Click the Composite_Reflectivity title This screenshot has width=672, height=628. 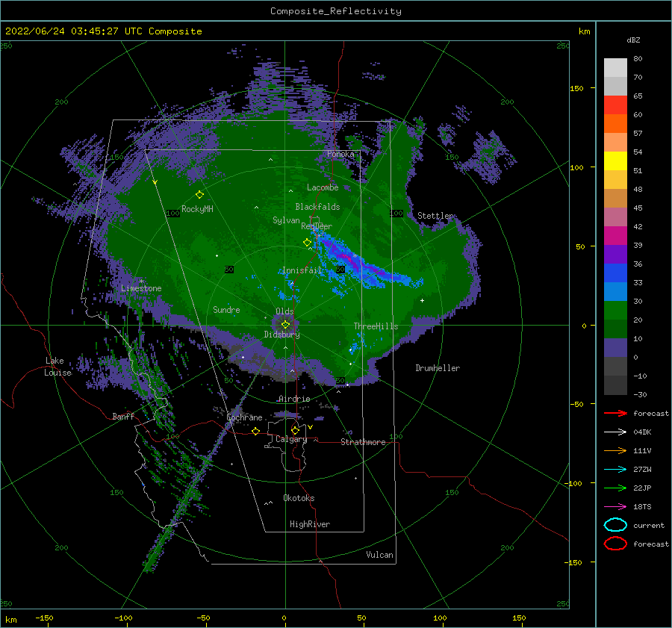pos(336,11)
